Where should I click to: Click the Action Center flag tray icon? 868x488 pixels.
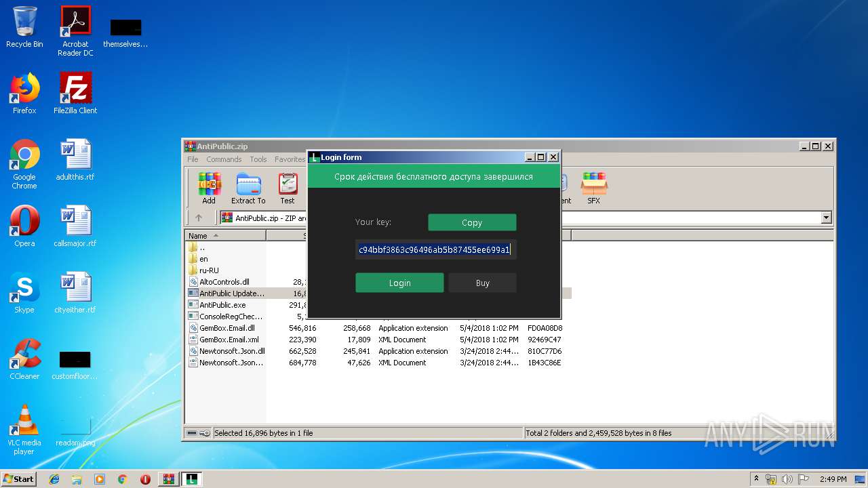(x=802, y=479)
